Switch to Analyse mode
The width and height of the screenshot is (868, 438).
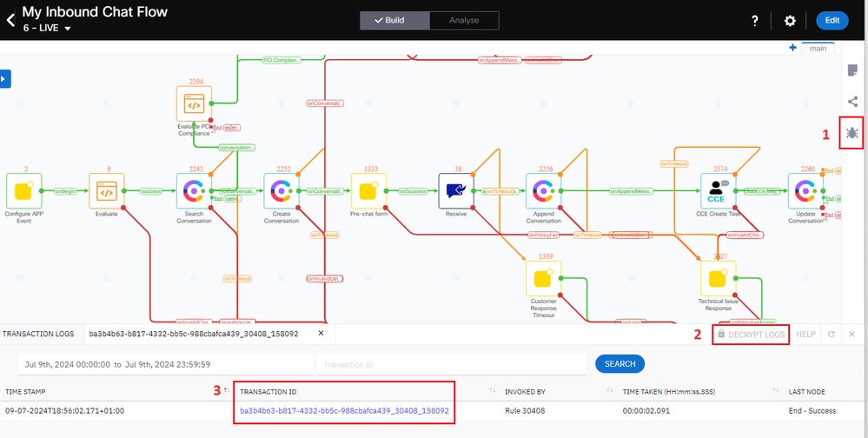464,21
